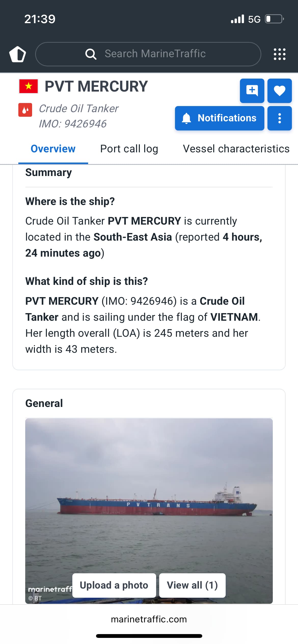Select the Overview tab
The image size is (298, 644).
[53, 149]
